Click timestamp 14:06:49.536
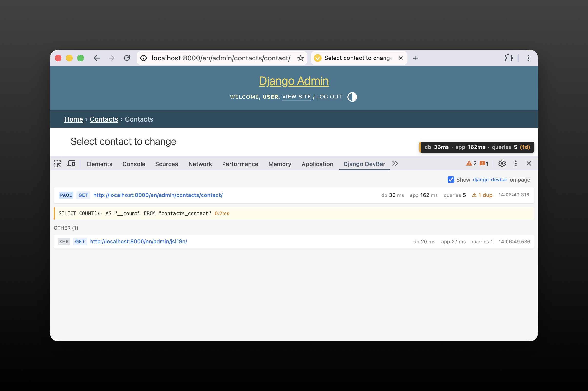 point(514,242)
